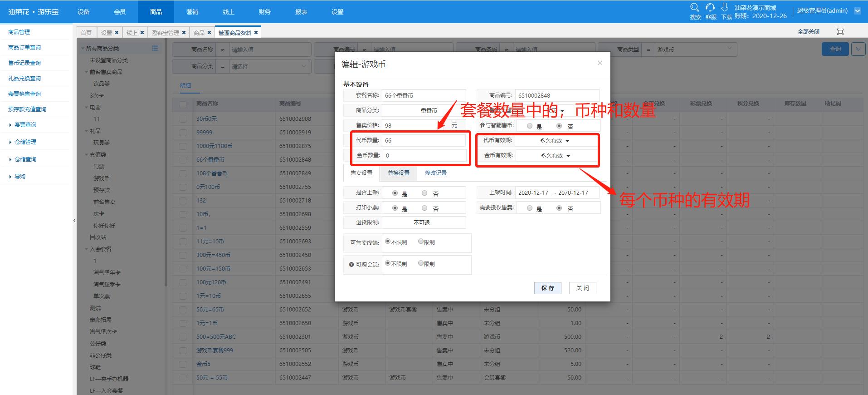868x395 pixels.
Task: Switch to the 修改记录 tab
Action: 436,173
